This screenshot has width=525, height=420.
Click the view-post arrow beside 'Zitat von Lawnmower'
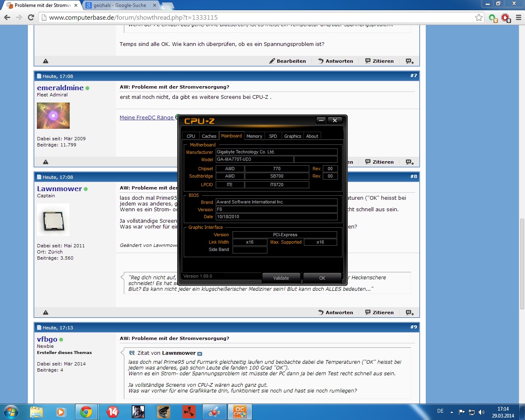(200, 354)
